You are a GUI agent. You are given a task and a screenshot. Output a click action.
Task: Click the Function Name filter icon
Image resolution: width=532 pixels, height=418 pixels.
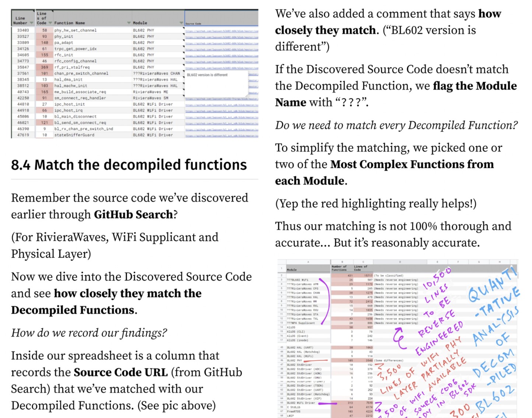point(129,23)
